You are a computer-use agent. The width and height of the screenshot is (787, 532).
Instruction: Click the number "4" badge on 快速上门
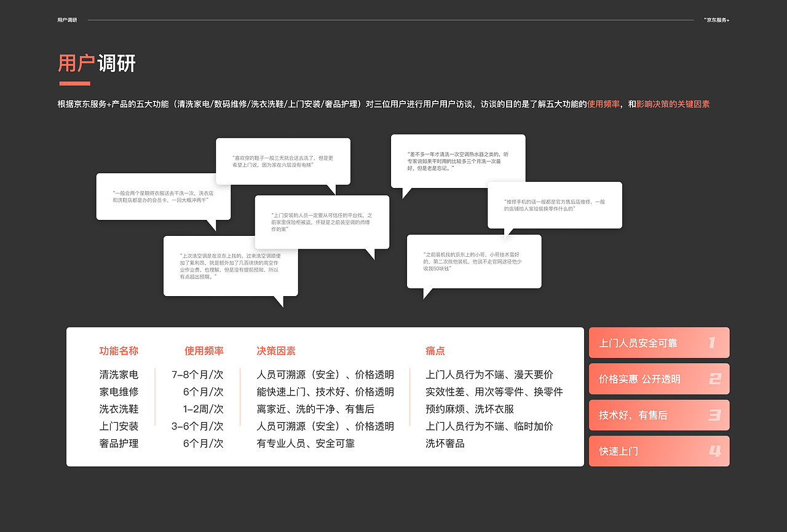(x=715, y=451)
